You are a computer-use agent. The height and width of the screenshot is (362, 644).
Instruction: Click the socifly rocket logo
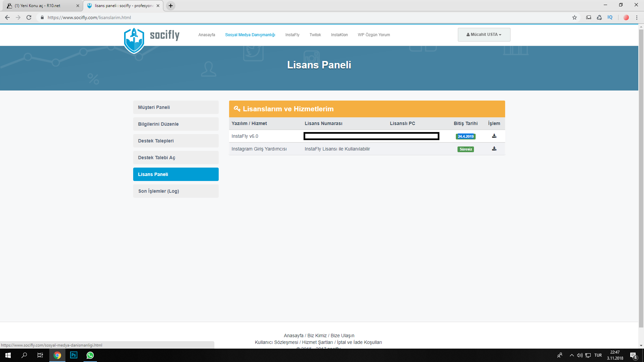134,41
